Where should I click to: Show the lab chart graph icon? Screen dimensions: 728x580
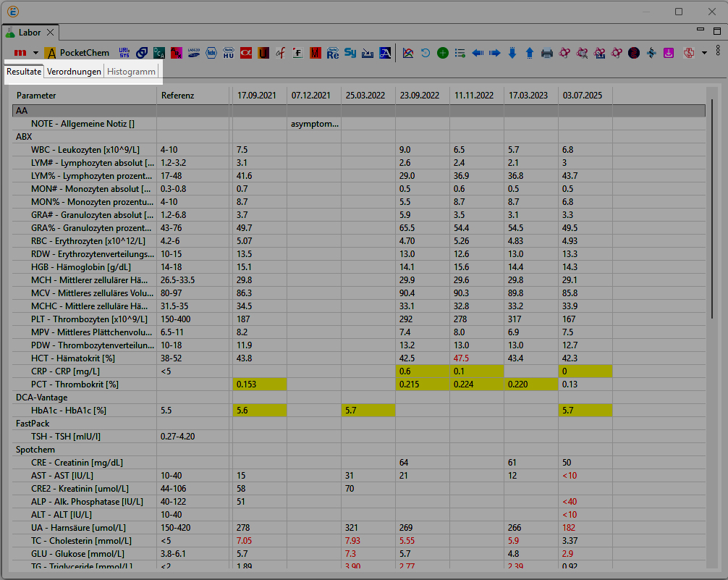(408, 53)
